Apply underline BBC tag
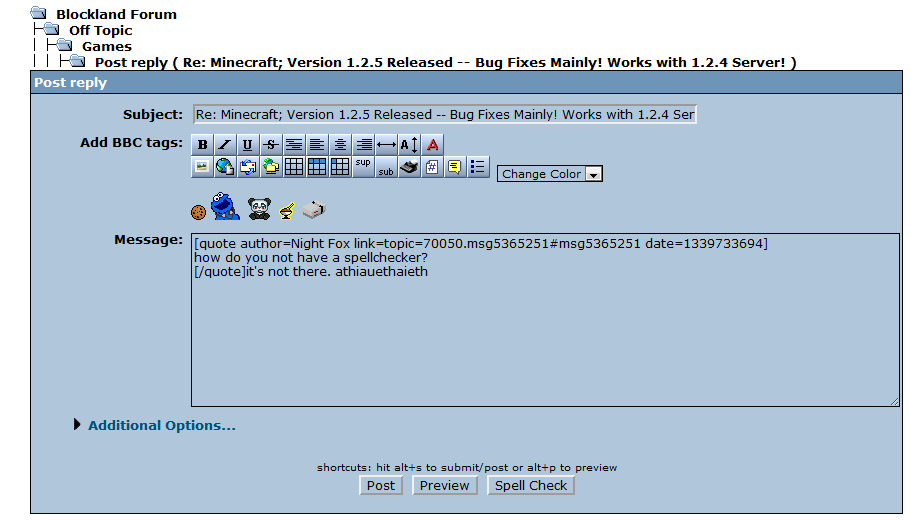911x523 pixels. [x=248, y=145]
